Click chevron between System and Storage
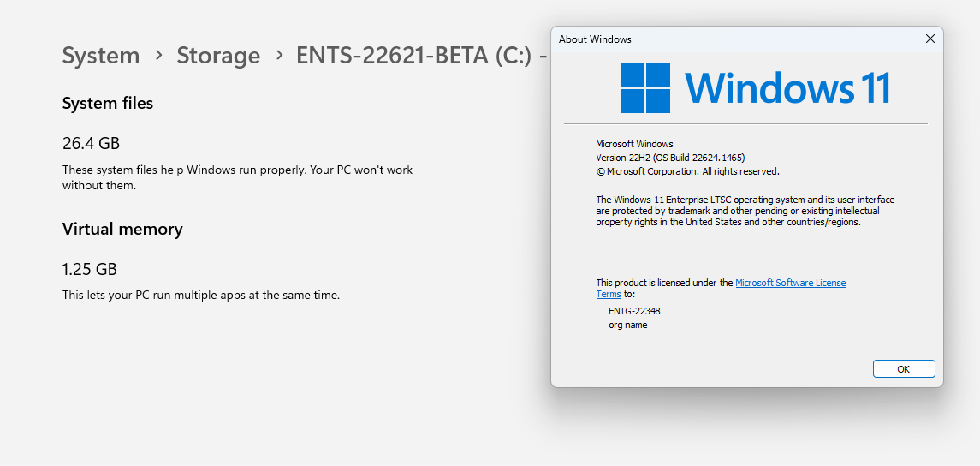Viewport: 980px width, 466px height. (158, 56)
